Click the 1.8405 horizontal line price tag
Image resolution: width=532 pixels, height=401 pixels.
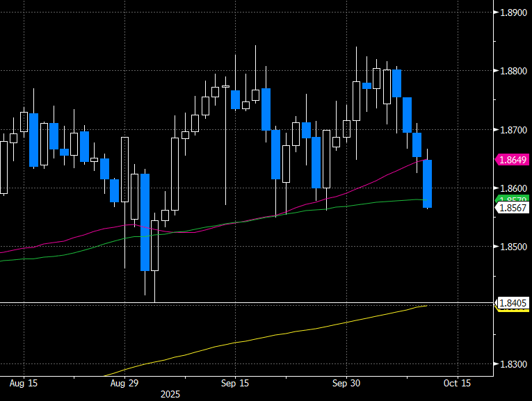(x=513, y=303)
